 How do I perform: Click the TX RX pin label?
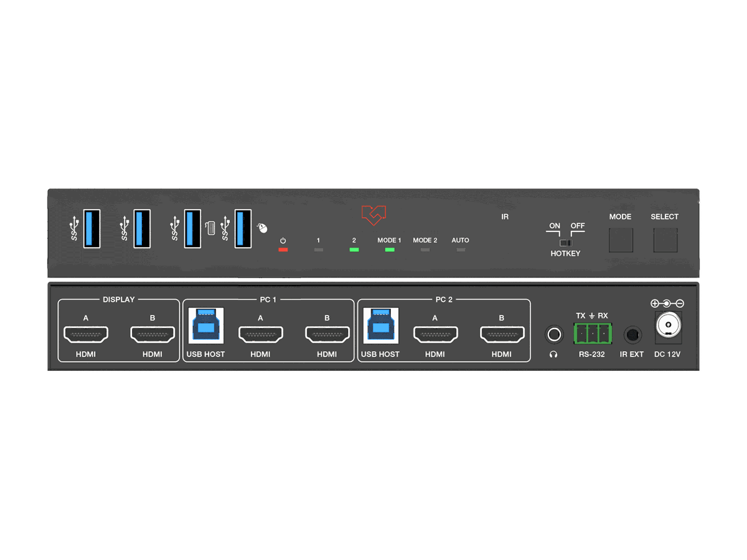[x=592, y=316]
